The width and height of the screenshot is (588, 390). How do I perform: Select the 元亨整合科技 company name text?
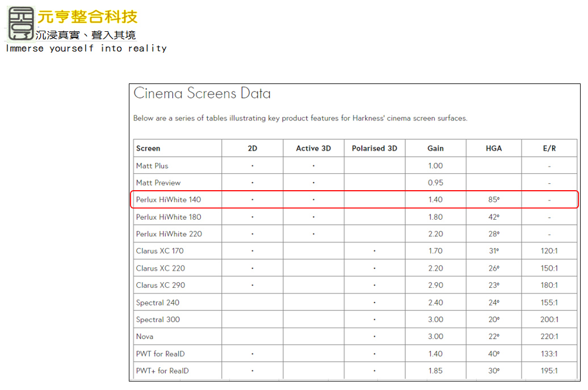coord(87,16)
